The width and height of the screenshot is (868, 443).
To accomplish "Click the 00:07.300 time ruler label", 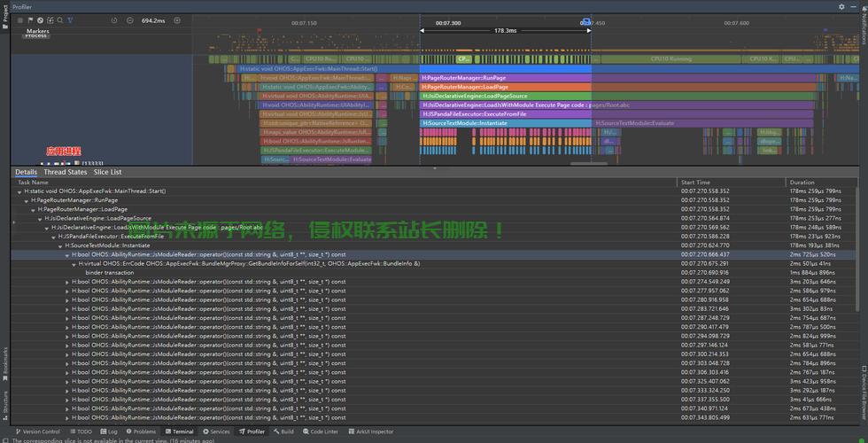I will (448, 23).
